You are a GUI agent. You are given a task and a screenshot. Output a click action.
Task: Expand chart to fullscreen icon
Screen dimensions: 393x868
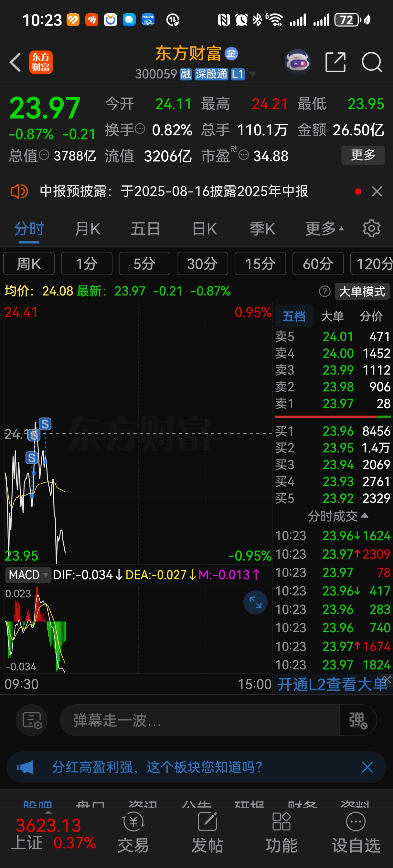pyautogui.click(x=255, y=602)
